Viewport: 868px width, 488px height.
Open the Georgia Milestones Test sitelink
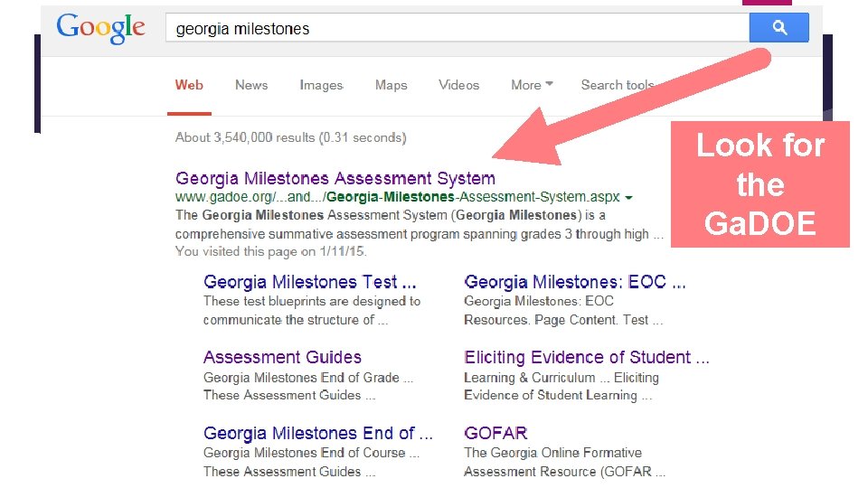(x=310, y=282)
